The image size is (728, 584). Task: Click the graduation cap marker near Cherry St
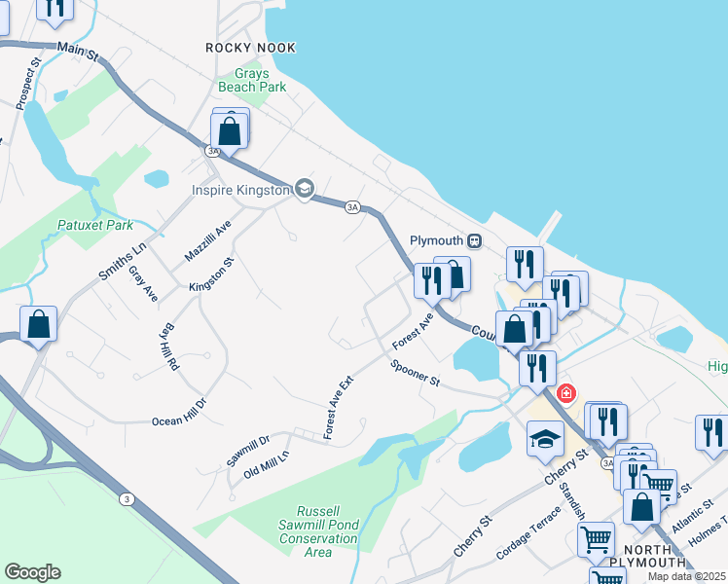click(x=546, y=442)
